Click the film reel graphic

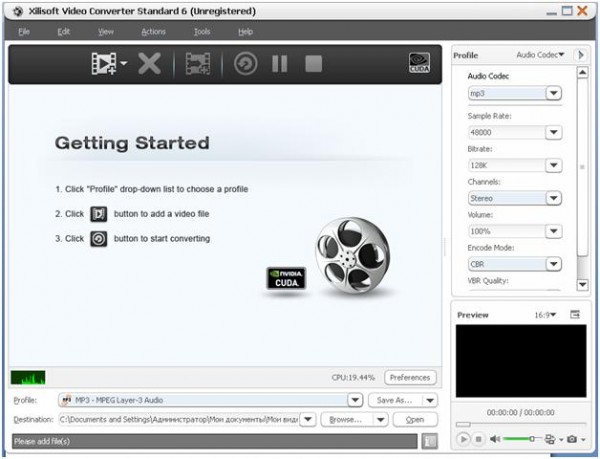point(352,256)
